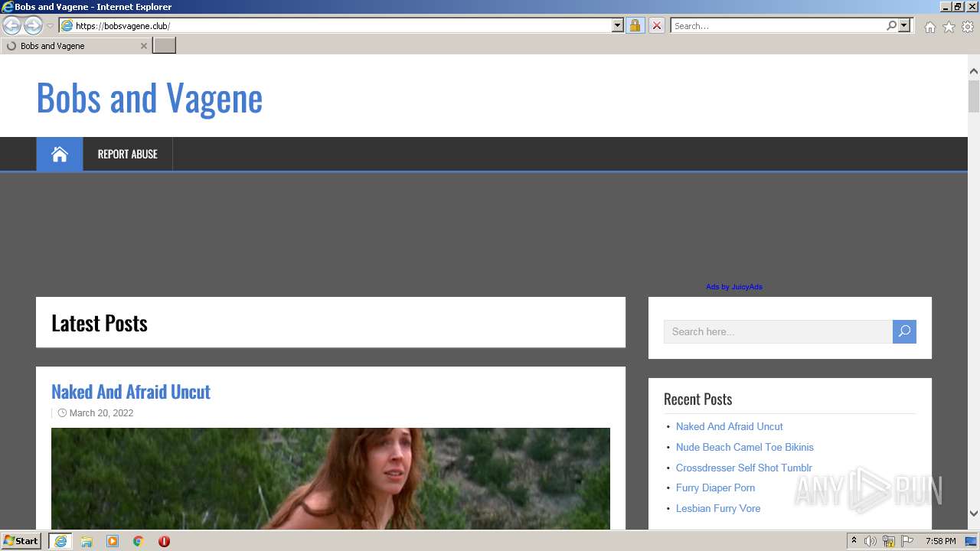Screen dimensions: 980x551
Task: Open Action Center flag tray icon
Action: [x=907, y=541]
